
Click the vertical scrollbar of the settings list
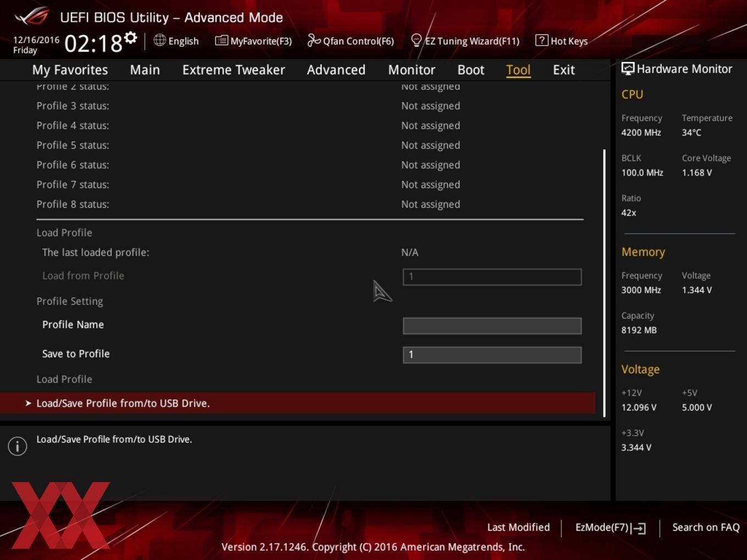pos(604,283)
